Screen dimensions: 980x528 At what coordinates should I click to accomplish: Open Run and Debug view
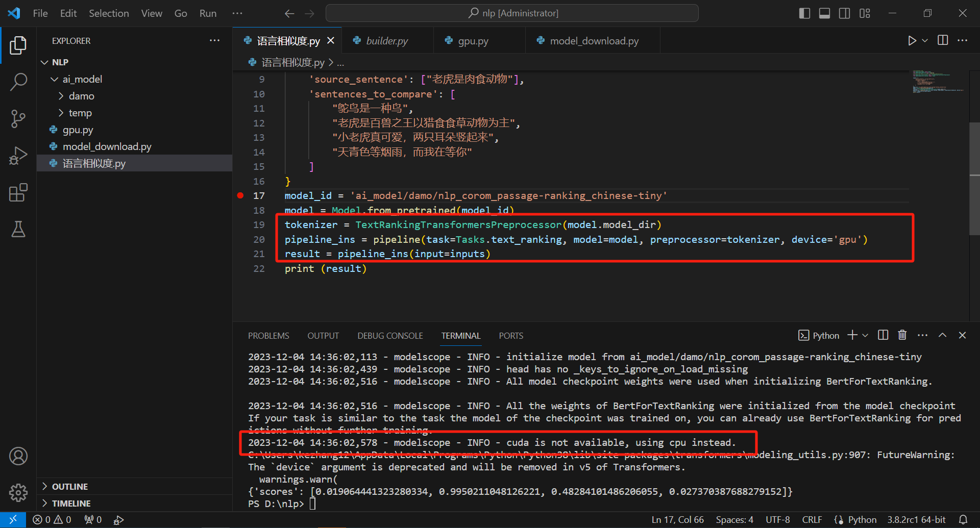click(x=18, y=156)
